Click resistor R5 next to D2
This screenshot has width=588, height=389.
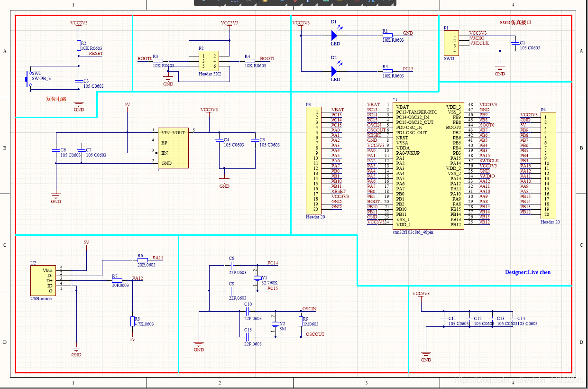tap(387, 71)
